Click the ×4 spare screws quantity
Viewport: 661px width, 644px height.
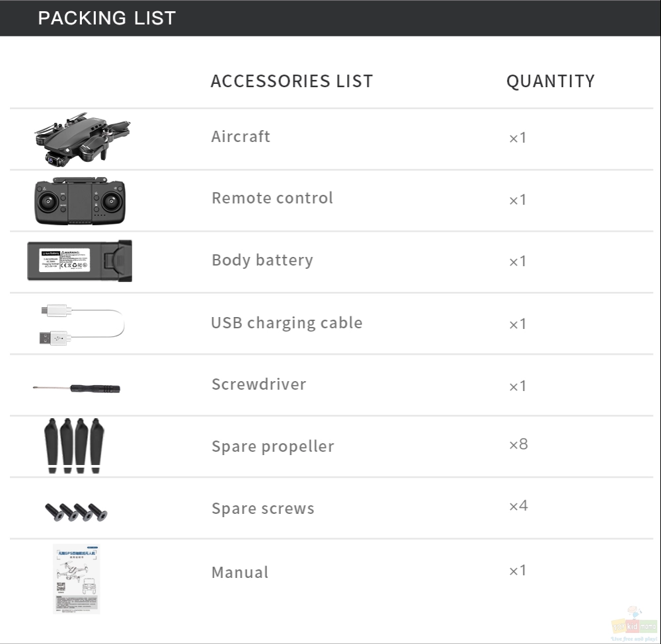pos(518,506)
